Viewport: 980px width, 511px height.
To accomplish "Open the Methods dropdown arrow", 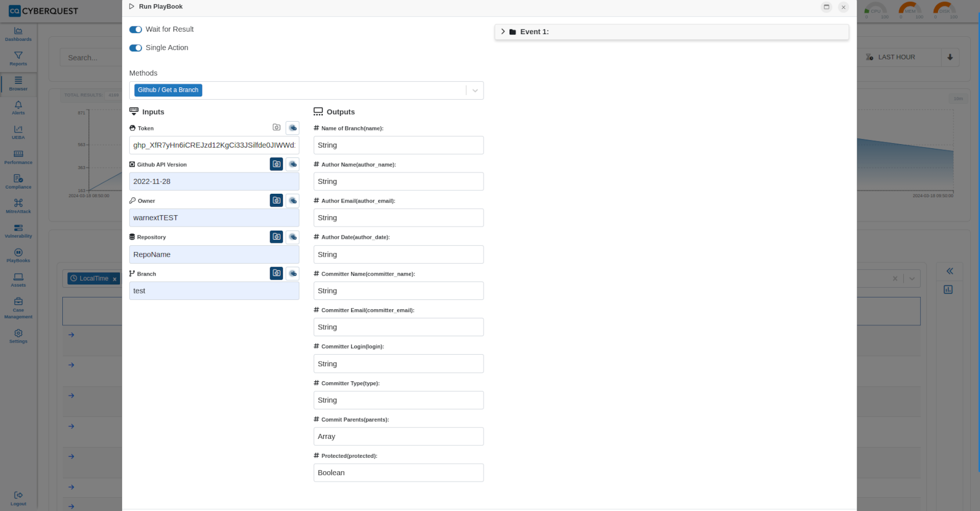I will pos(475,91).
